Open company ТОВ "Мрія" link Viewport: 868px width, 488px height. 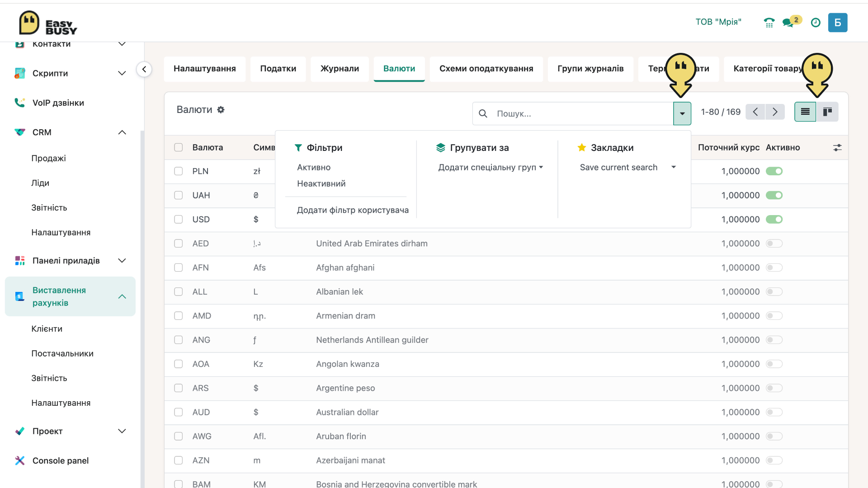718,22
